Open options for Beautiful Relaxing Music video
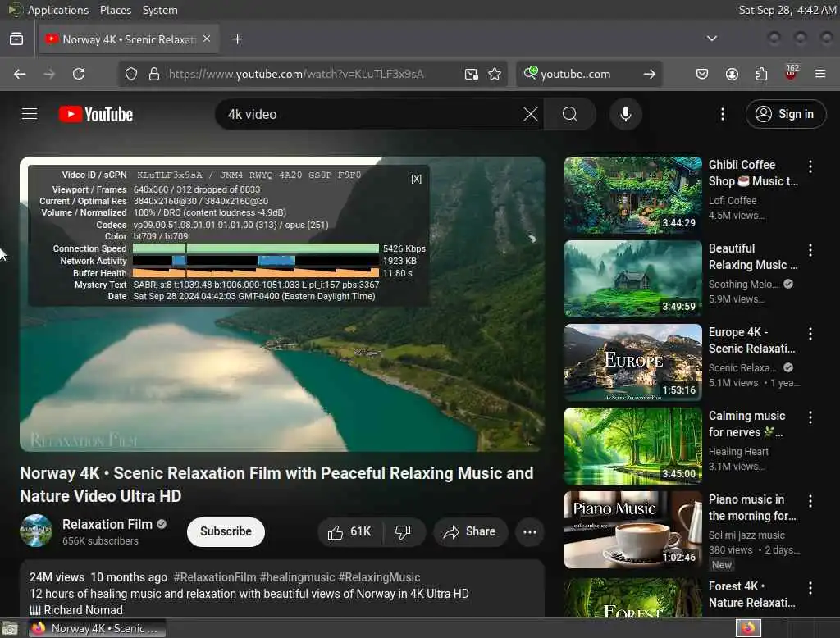The height and width of the screenshot is (638, 840). click(x=810, y=250)
